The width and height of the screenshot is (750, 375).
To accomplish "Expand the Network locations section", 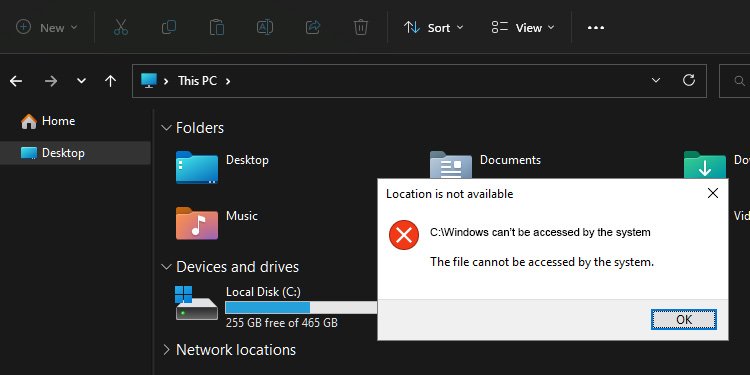I will (166, 350).
